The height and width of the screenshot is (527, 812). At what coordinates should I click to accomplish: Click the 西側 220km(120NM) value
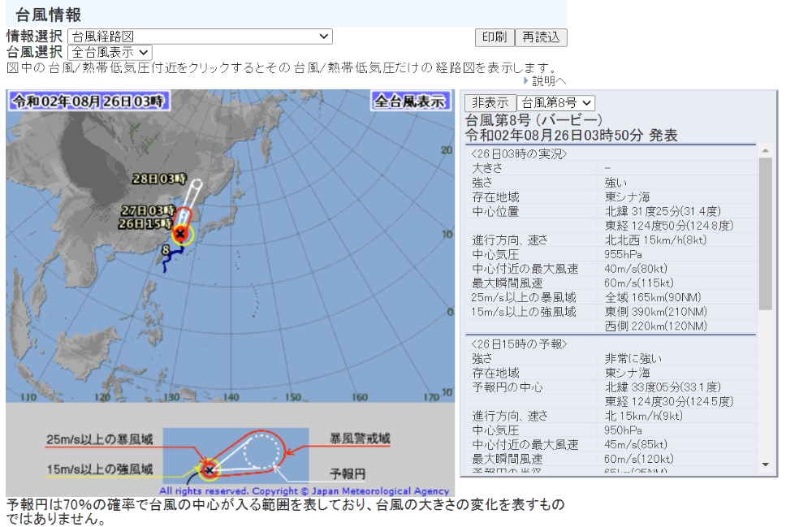tap(655, 326)
